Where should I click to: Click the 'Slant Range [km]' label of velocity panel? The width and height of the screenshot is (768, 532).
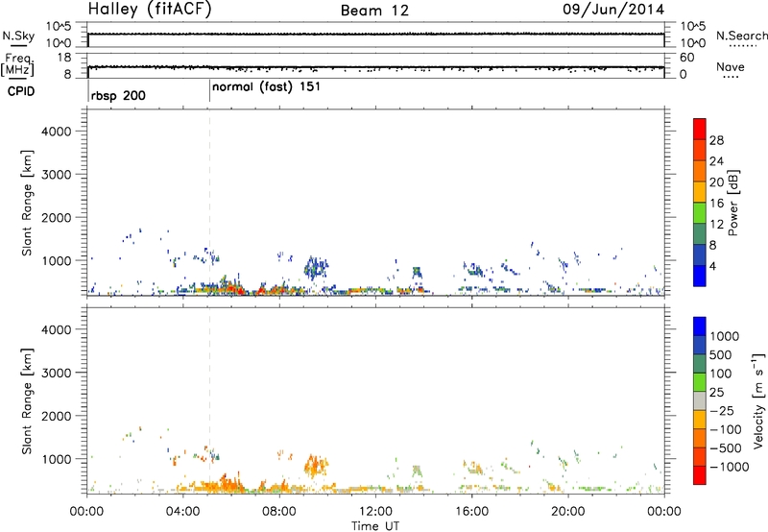tap(27, 401)
